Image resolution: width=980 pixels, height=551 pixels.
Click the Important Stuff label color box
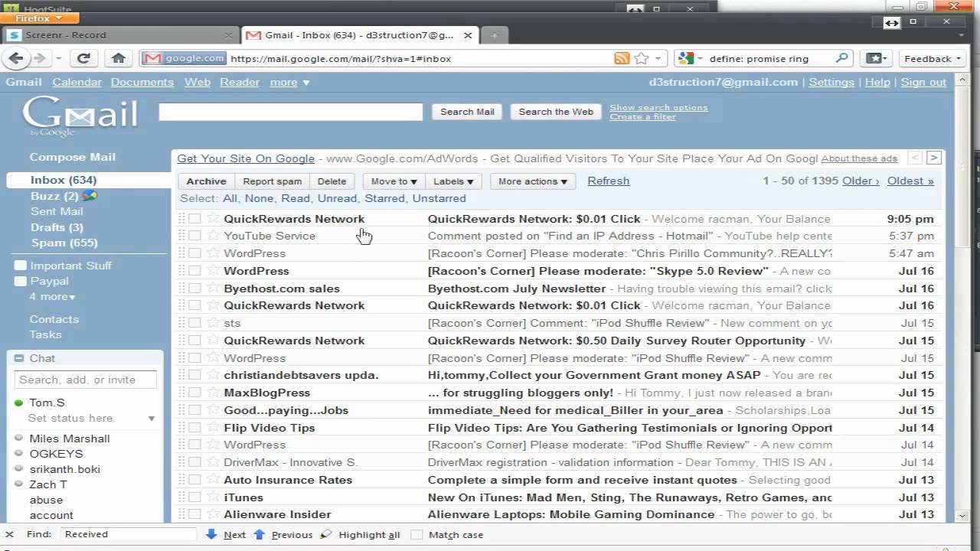coord(20,266)
